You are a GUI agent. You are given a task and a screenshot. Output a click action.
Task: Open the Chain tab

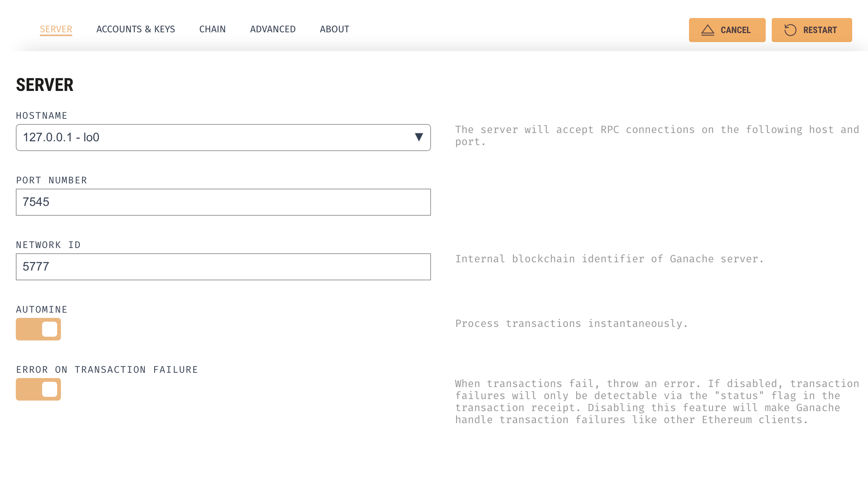(212, 29)
